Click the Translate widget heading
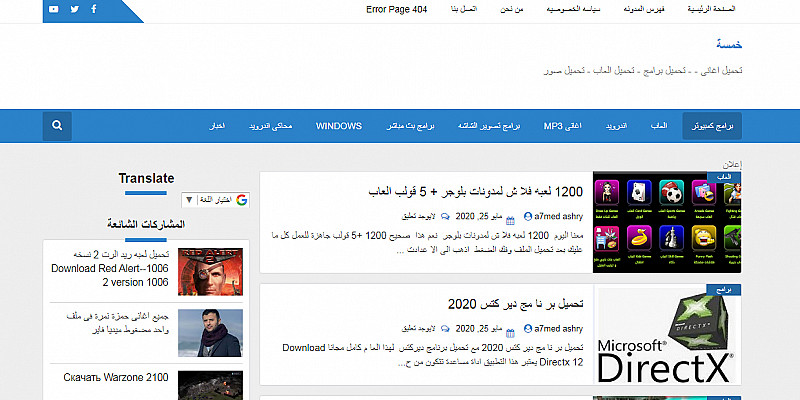Image resolution: width=800 pixels, height=400 pixels. [146, 179]
